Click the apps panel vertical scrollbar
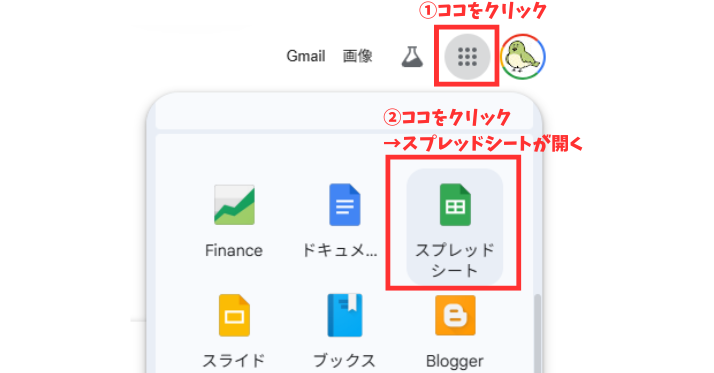 coord(537,333)
